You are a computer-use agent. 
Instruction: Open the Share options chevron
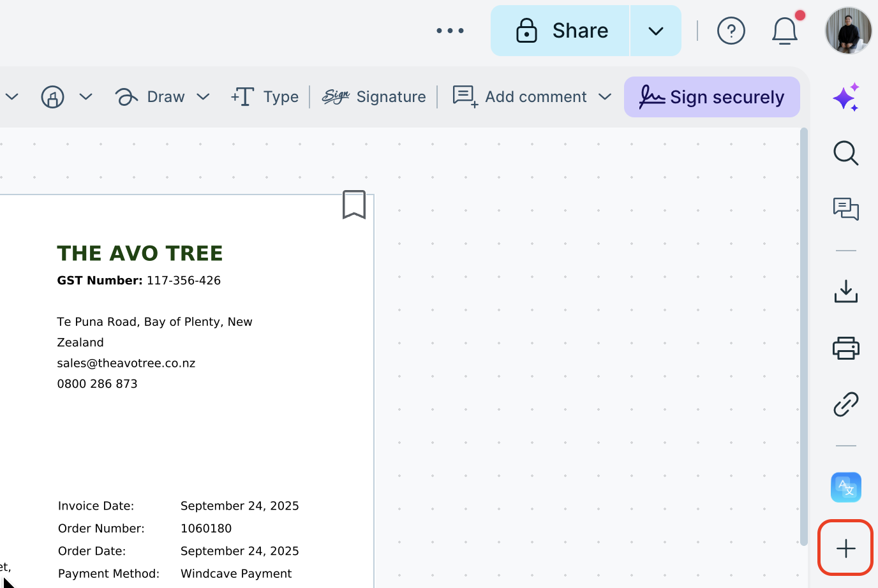coord(655,30)
